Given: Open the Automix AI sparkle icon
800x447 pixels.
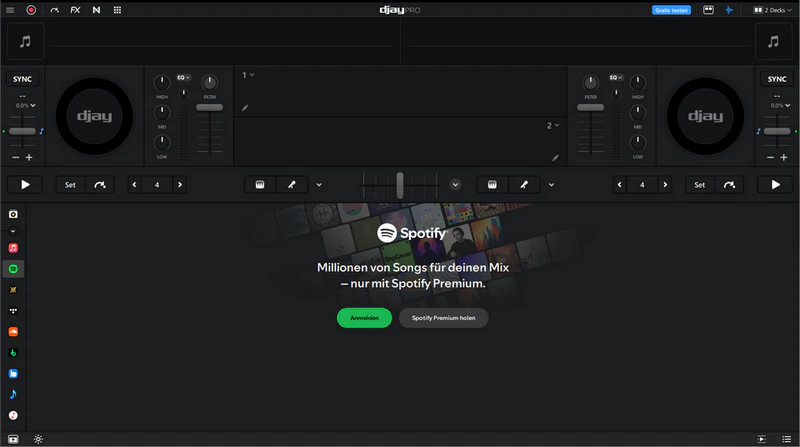Looking at the screenshot, I should 729,10.
